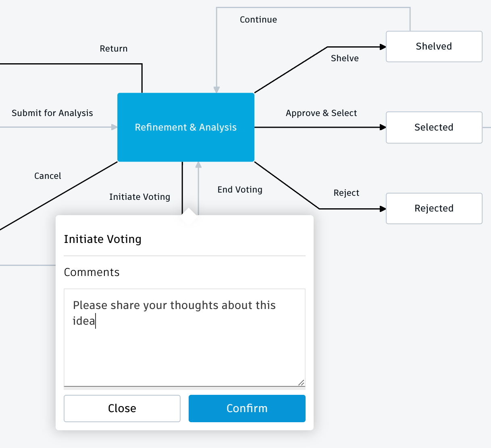Click the Submit for Analysis transition label
The image size is (491, 448).
52,113
